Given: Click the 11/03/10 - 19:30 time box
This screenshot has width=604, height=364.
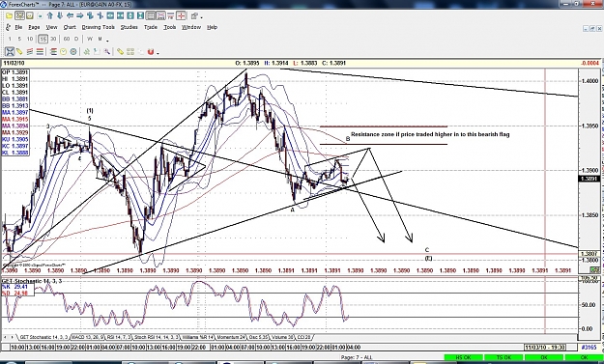Looking at the screenshot, I should [545, 348].
